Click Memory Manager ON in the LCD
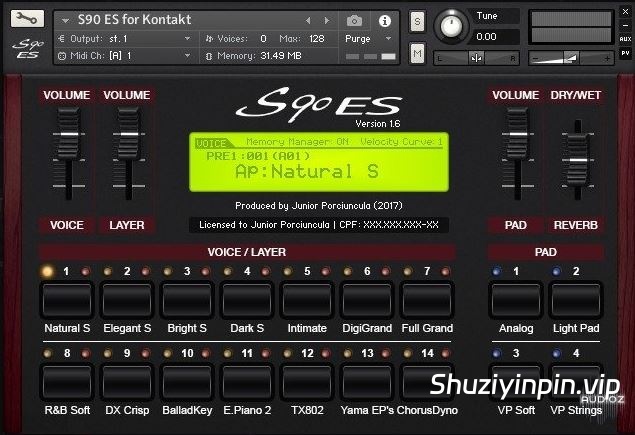Screen dimensions: 635x435 pyautogui.click(x=297, y=142)
